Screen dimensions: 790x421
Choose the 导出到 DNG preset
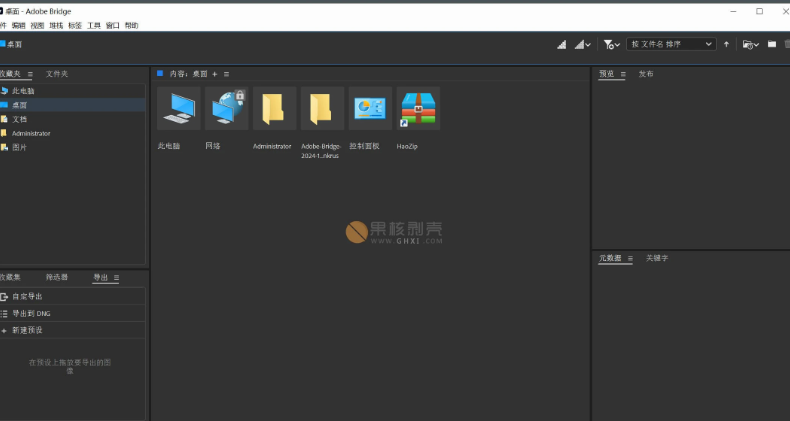click(73, 313)
